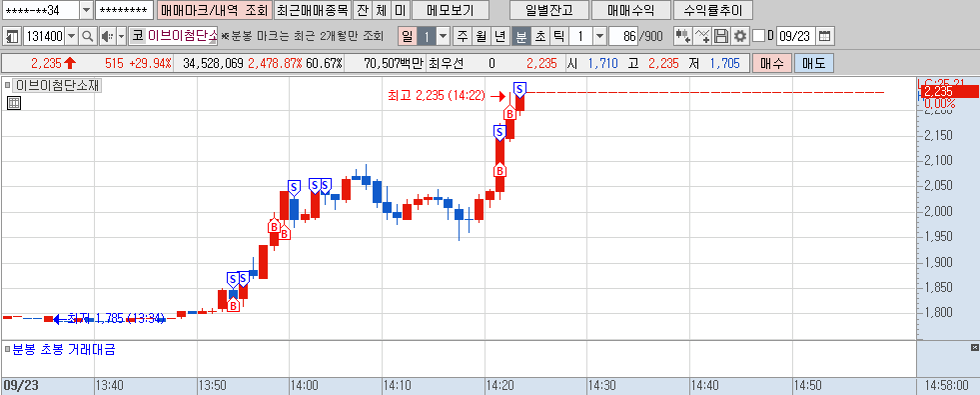Click the 최근매매종목 button
The width and height of the screenshot is (980, 395).
[x=312, y=10]
